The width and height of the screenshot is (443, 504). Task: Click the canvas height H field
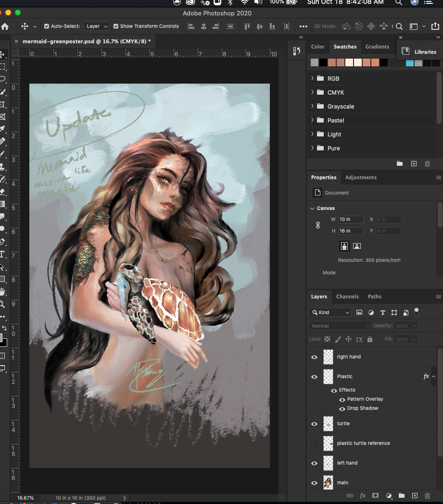click(x=351, y=231)
